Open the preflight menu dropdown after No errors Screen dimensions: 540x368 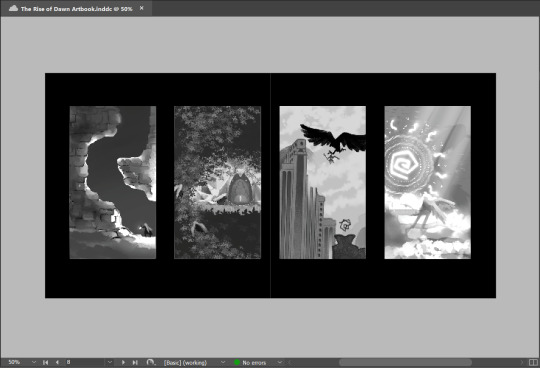point(280,362)
